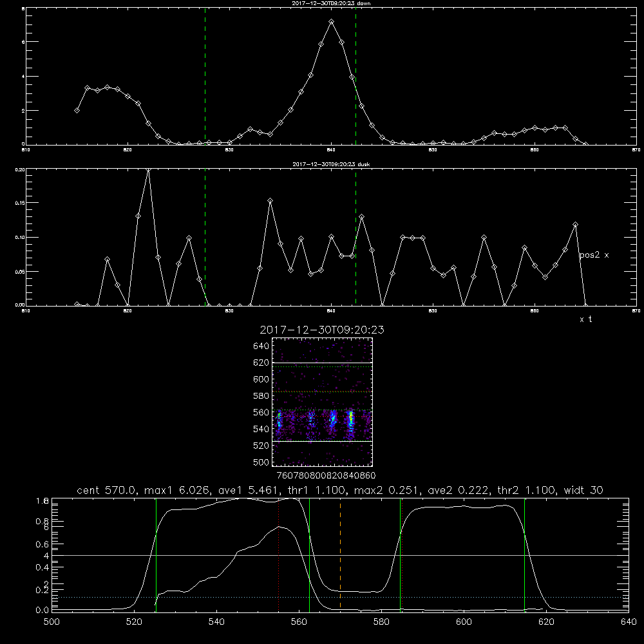Click the "2017-12-30T09:20:23 dusk" plot title
Viewport: 644px width, 644px height.
[x=331, y=164]
